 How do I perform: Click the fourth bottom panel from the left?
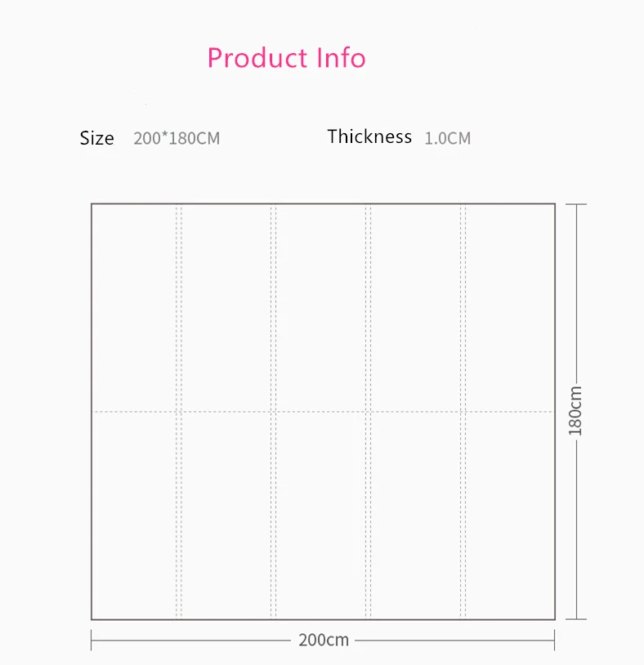(416, 515)
